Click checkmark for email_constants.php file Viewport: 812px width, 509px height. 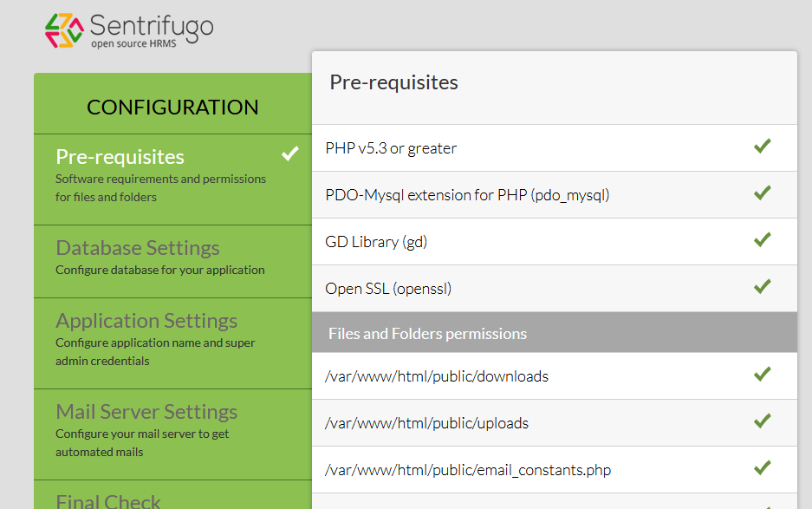coord(762,468)
